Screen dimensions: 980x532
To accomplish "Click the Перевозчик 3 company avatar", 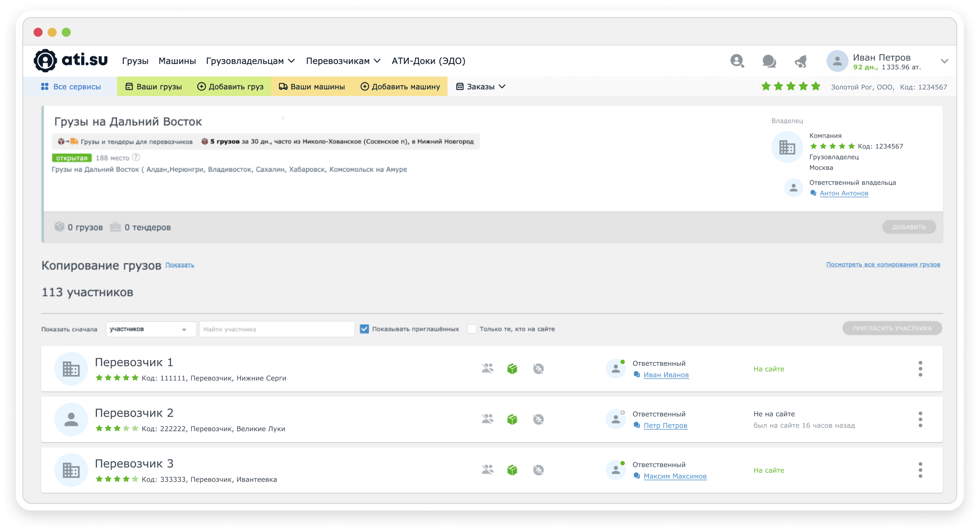I will coord(71,470).
